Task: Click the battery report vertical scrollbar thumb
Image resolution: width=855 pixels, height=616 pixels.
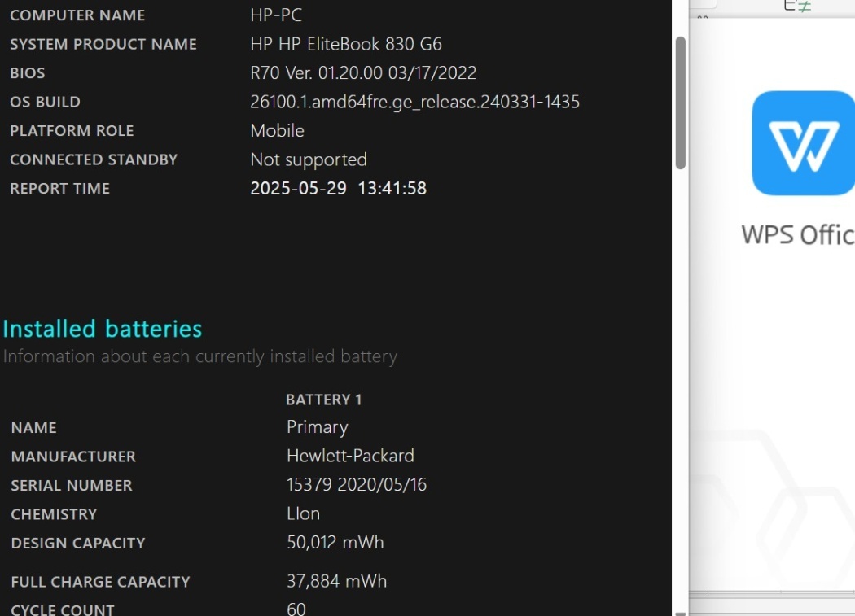Action: click(x=680, y=103)
